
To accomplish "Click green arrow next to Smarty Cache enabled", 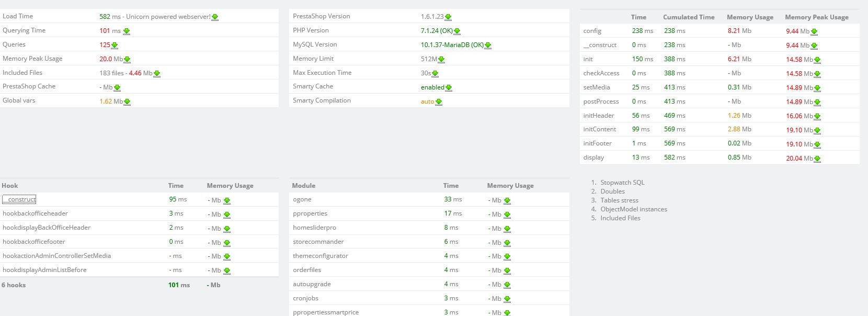I will pyautogui.click(x=449, y=88).
